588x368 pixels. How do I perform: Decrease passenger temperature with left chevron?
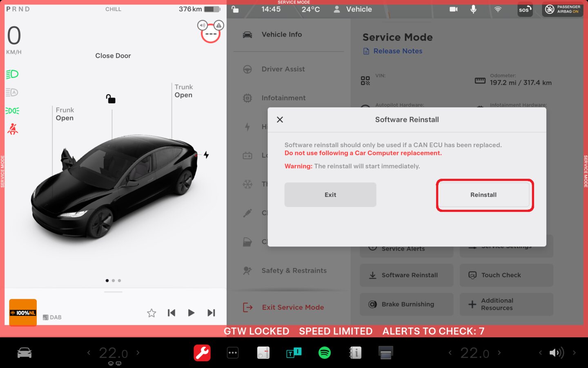pyautogui.click(x=450, y=352)
